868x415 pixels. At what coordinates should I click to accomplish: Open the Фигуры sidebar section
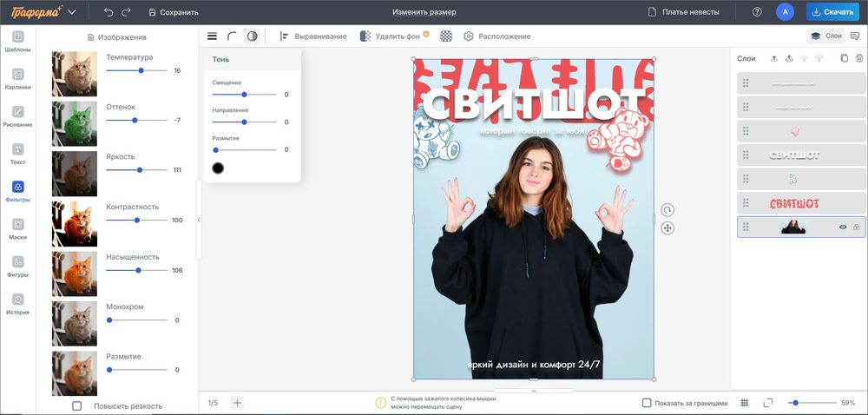tap(17, 267)
